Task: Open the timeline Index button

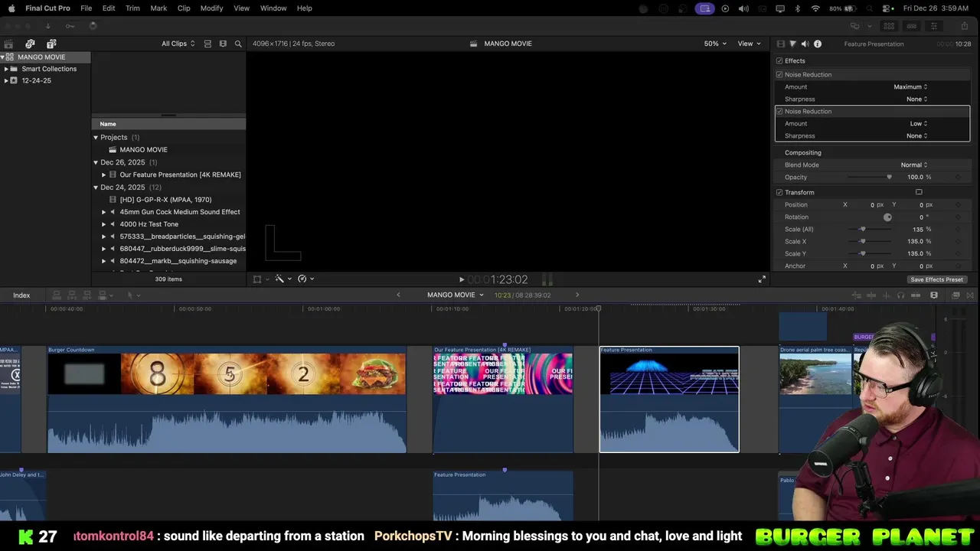Action: click(x=21, y=295)
